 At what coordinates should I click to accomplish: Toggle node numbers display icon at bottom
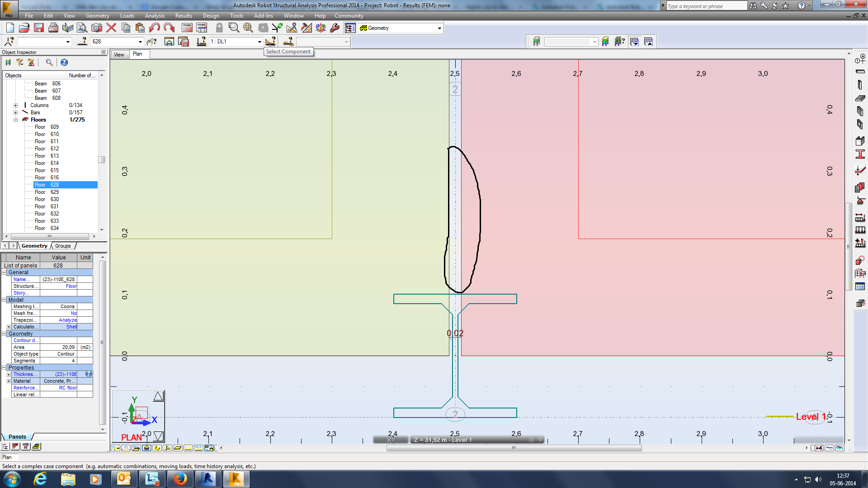[x=116, y=448]
